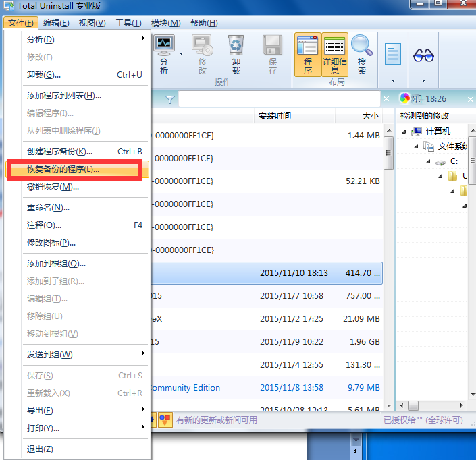The height and width of the screenshot is (460, 476).
Task: Sort list by 安装时间 column header
Action: tap(275, 116)
